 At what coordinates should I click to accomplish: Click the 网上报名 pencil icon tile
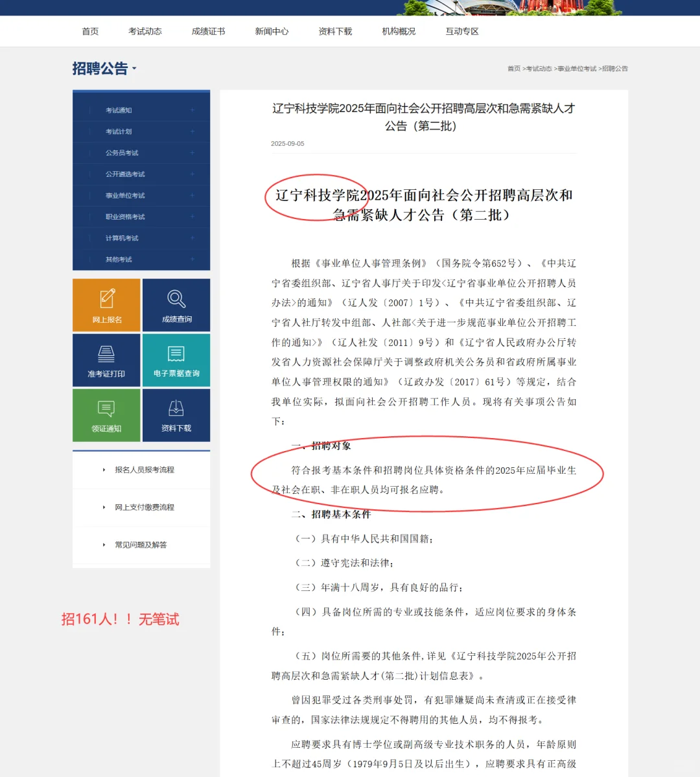(106, 305)
